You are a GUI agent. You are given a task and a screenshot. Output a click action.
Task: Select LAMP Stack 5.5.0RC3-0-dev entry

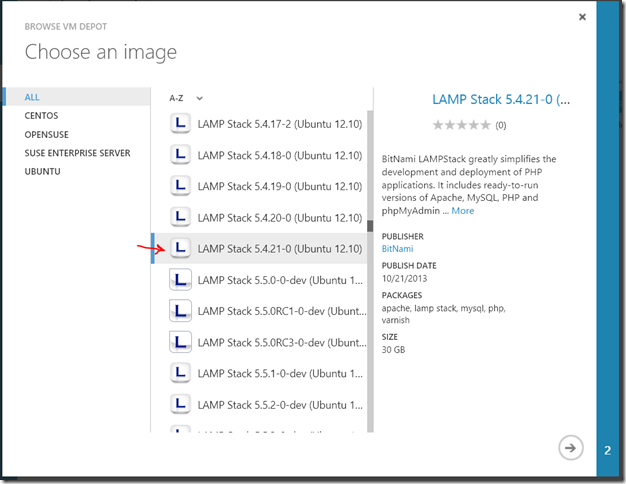coord(260,342)
